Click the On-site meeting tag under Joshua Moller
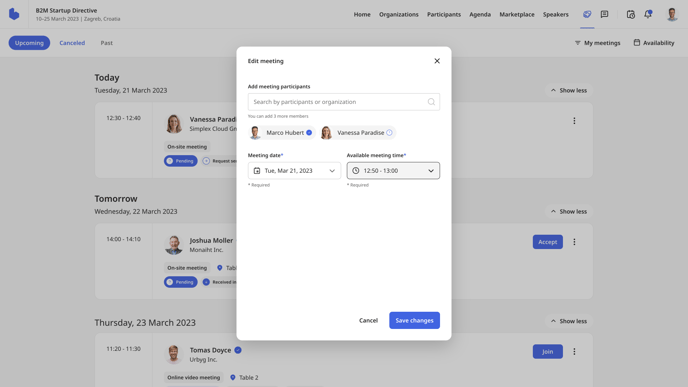This screenshot has width=688, height=387. point(187,268)
